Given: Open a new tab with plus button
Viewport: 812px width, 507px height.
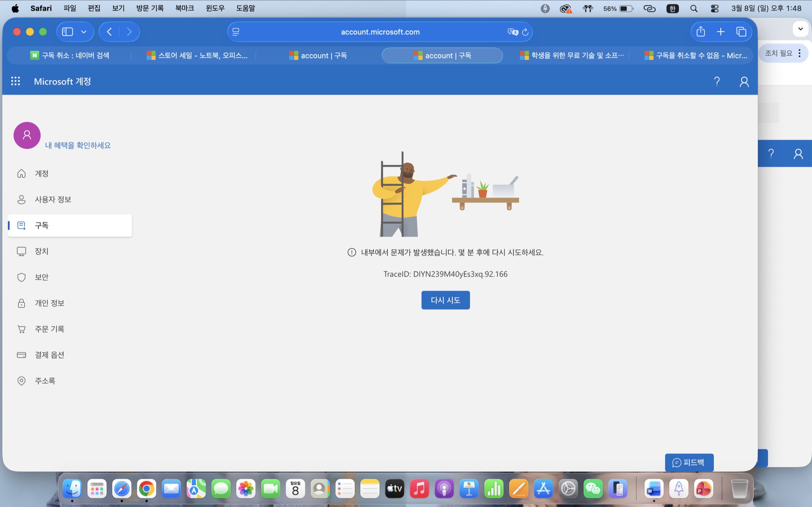Looking at the screenshot, I should tap(721, 32).
